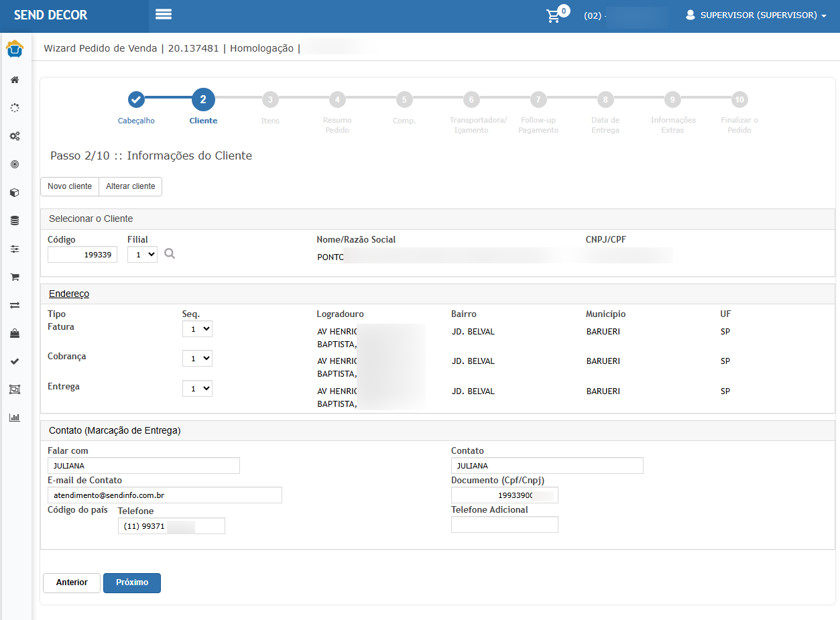Click the magnifier search next to Filial
The image size is (840, 620).
click(170, 254)
